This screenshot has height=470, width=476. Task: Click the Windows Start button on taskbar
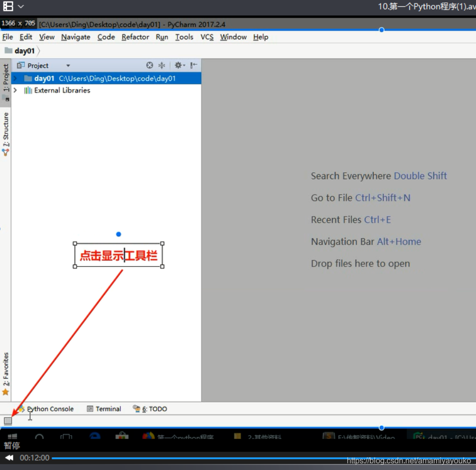[12, 437]
